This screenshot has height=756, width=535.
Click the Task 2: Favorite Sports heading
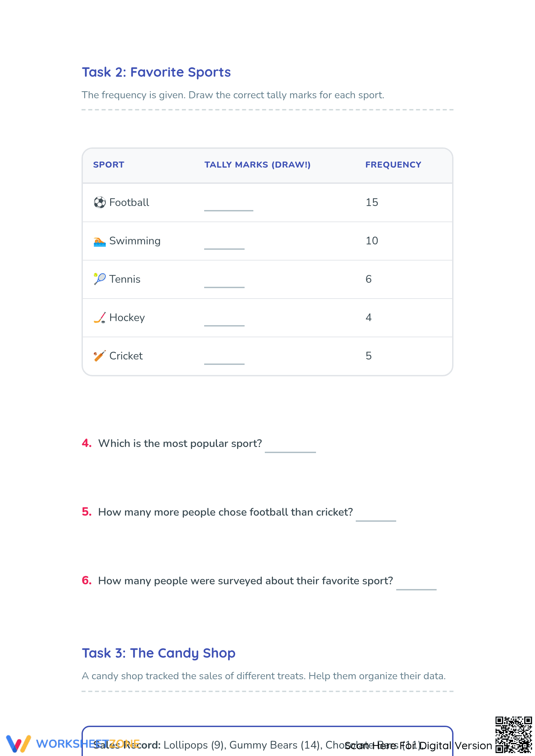(156, 72)
